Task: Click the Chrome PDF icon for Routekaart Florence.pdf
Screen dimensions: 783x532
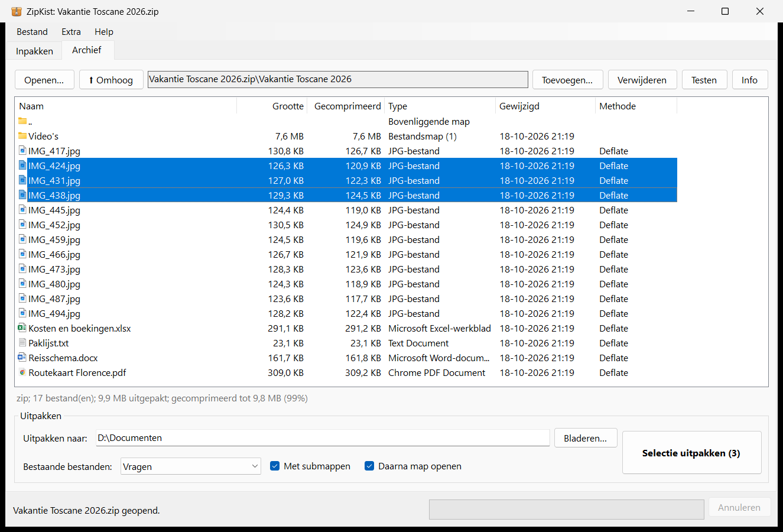Action: [x=22, y=372]
